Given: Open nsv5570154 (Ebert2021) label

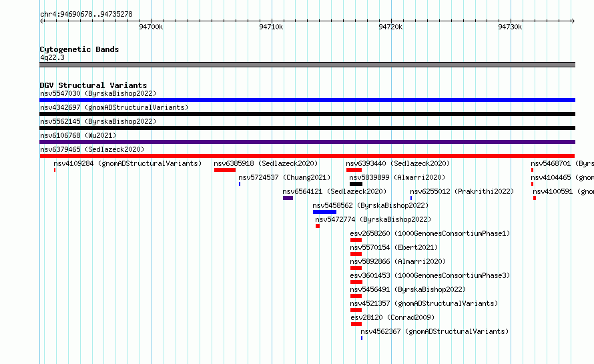Looking at the screenshot, I should coord(394,247).
